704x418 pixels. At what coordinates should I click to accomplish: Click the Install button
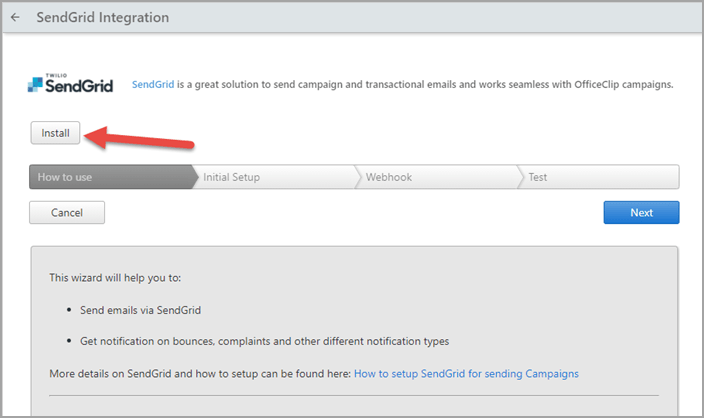[x=55, y=133]
